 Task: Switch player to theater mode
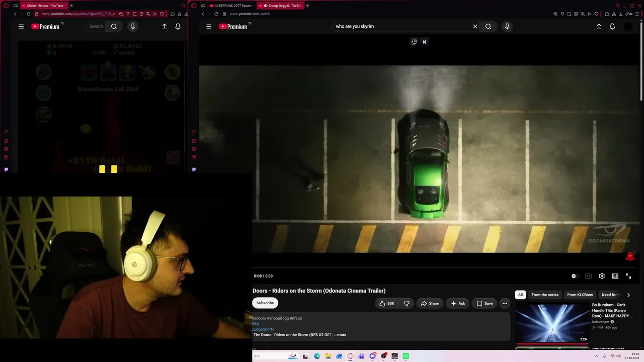coord(615,276)
